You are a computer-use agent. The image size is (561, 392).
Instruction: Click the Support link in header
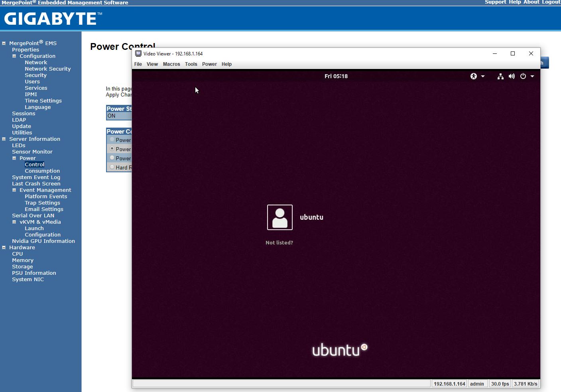point(496,2)
